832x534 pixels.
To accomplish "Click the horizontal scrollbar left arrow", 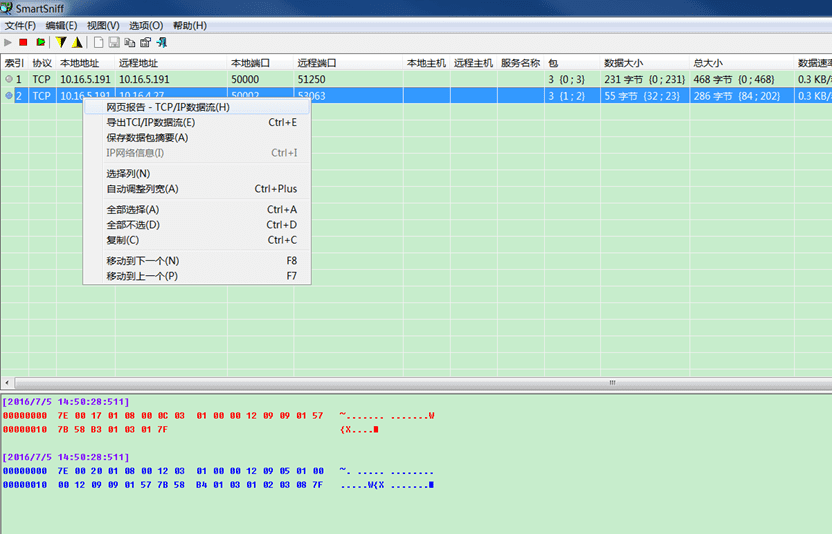I will coord(7,383).
